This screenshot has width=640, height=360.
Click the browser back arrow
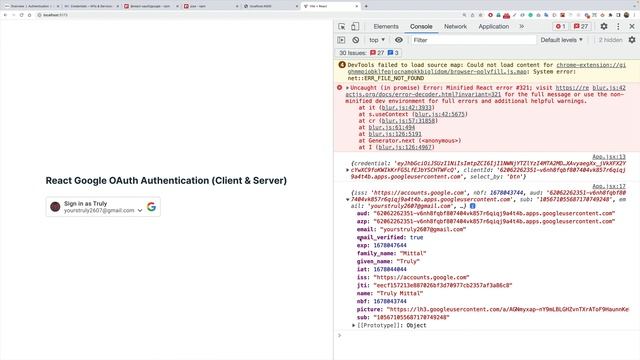pos(5,15)
